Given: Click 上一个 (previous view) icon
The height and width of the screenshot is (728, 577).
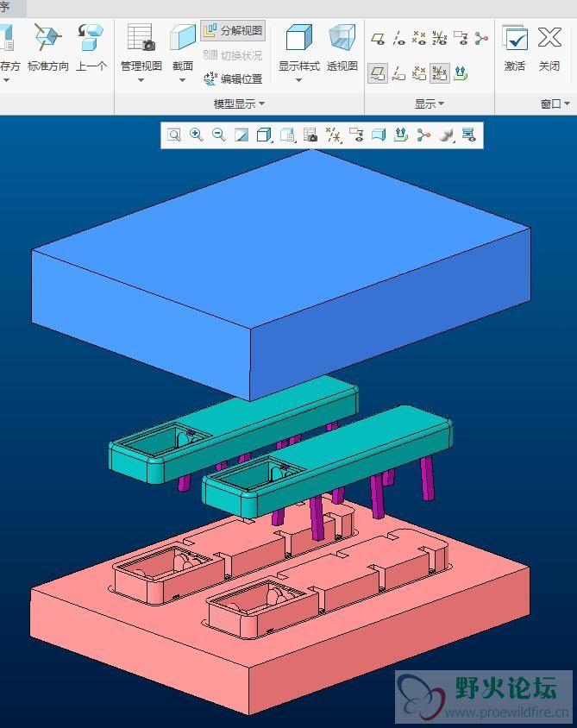Looking at the screenshot, I should 91,39.
